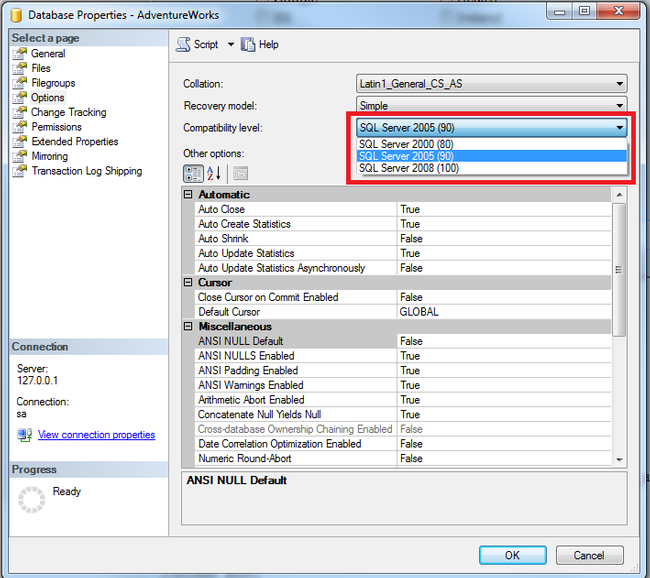650x578 pixels.
Task: Click the options grid scrollbar thumb
Action: click(x=619, y=270)
